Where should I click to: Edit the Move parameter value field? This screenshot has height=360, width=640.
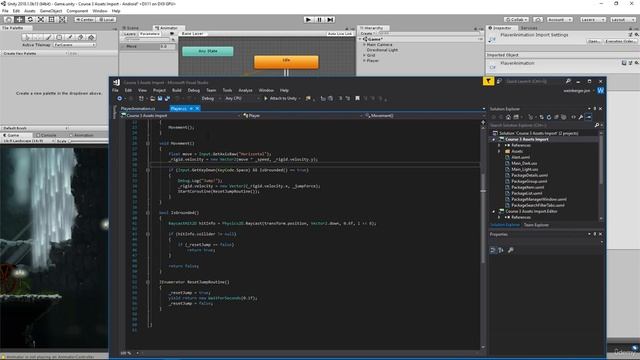pyautogui.click(x=167, y=46)
